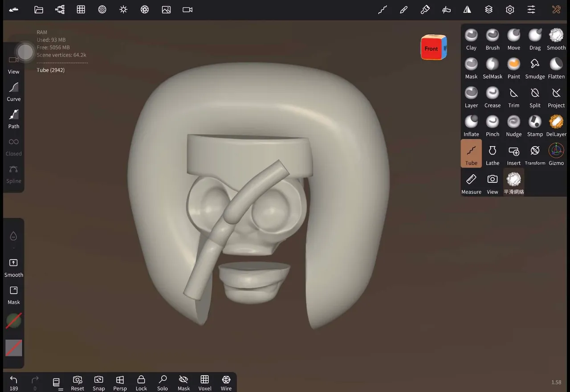Screen dimensions: 570x392
Task: Toggle the Closed curve option
Action: (14, 147)
